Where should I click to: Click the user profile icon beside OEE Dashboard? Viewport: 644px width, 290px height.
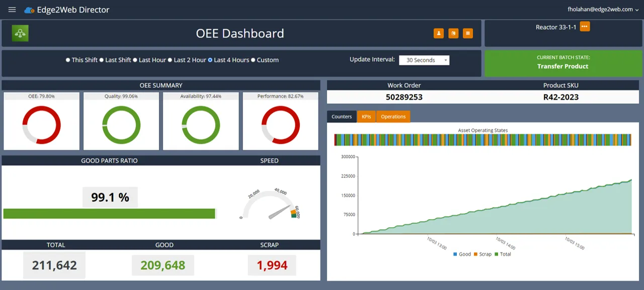(438, 33)
